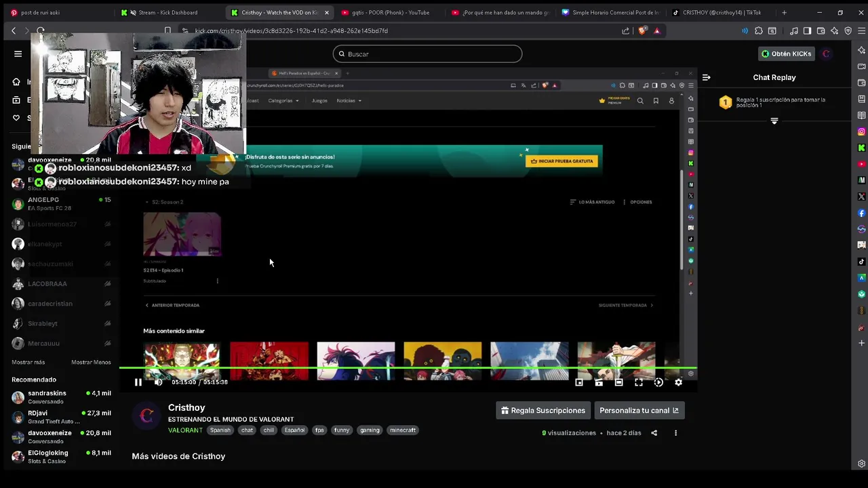This screenshot has height=488, width=868.
Task: Open a new browser tab
Action: (x=784, y=12)
